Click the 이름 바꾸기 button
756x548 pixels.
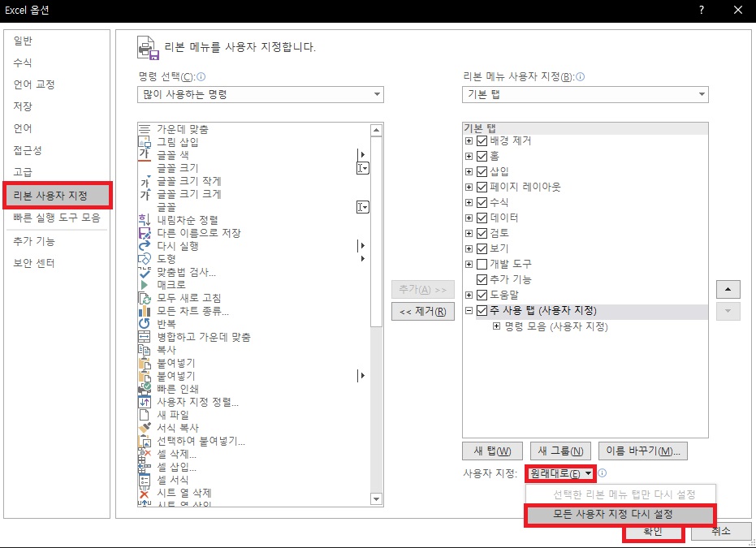click(643, 451)
